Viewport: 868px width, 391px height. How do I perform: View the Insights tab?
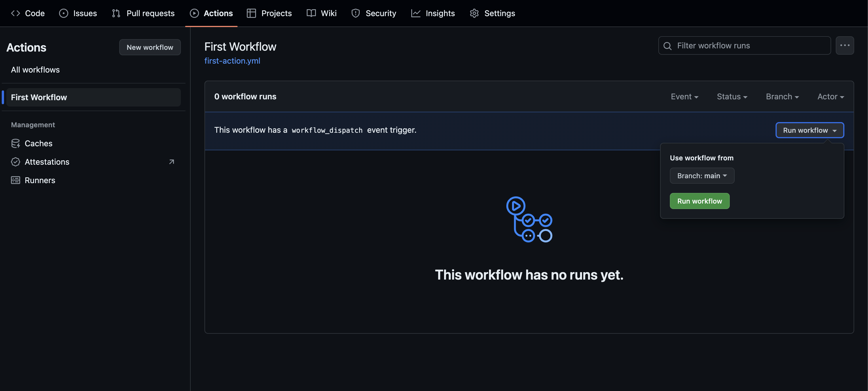coord(433,13)
